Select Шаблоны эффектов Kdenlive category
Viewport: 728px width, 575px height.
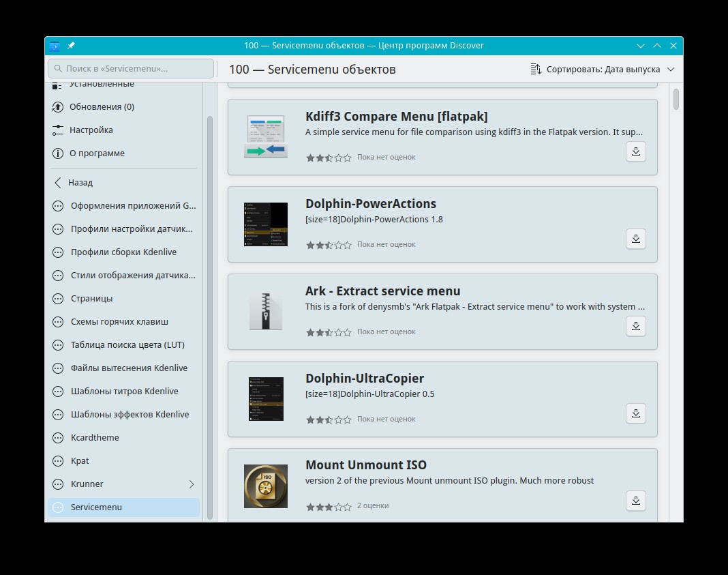[123, 414]
